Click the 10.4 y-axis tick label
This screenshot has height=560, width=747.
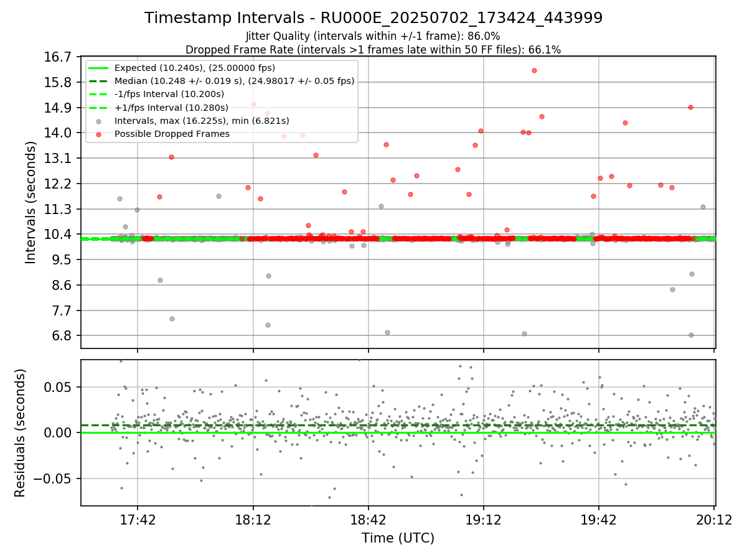59,235
